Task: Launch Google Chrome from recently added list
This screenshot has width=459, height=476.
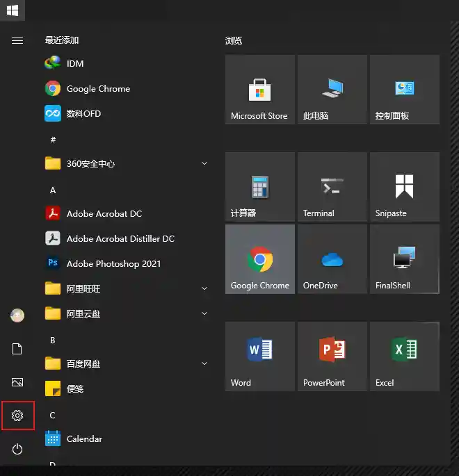Action: coord(127,89)
